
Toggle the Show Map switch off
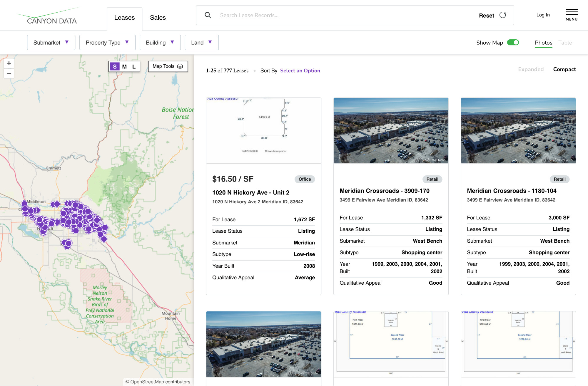click(513, 43)
